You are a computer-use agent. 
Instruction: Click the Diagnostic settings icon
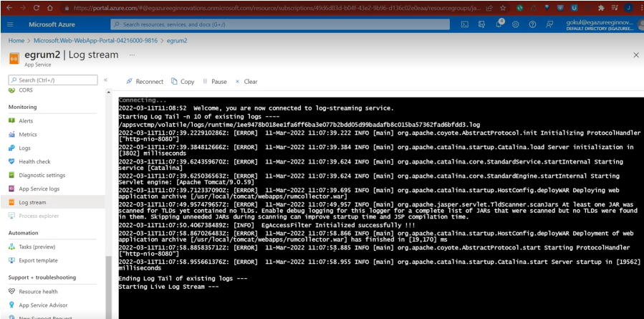click(x=11, y=175)
